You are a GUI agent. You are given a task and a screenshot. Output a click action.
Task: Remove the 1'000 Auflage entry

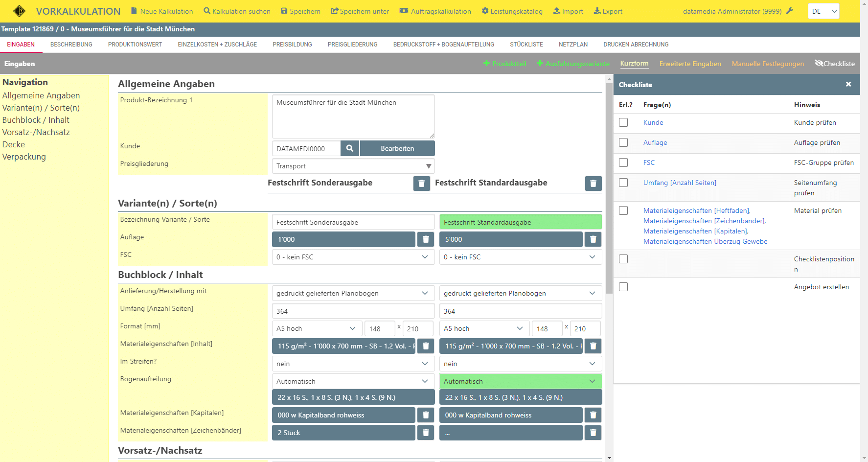pos(426,239)
